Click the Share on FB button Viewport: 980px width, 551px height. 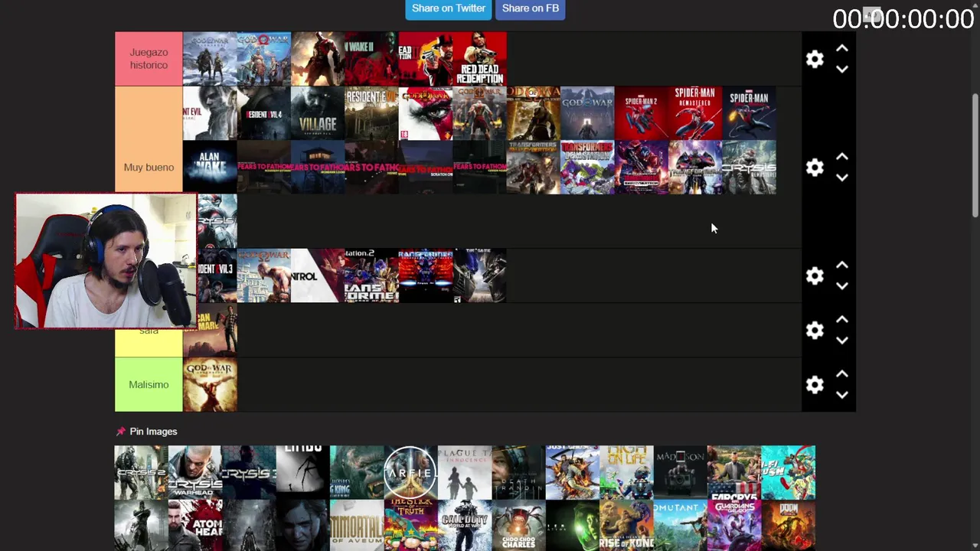pyautogui.click(x=531, y=8)
